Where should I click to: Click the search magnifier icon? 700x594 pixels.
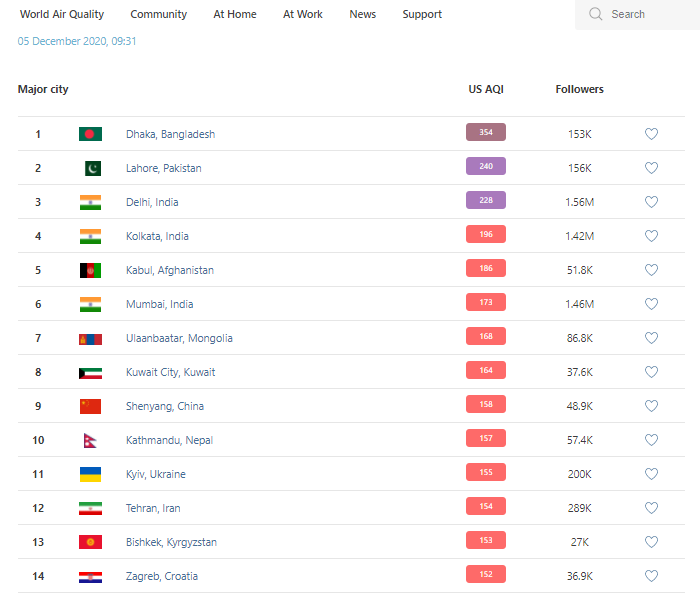tap(596, 14)
